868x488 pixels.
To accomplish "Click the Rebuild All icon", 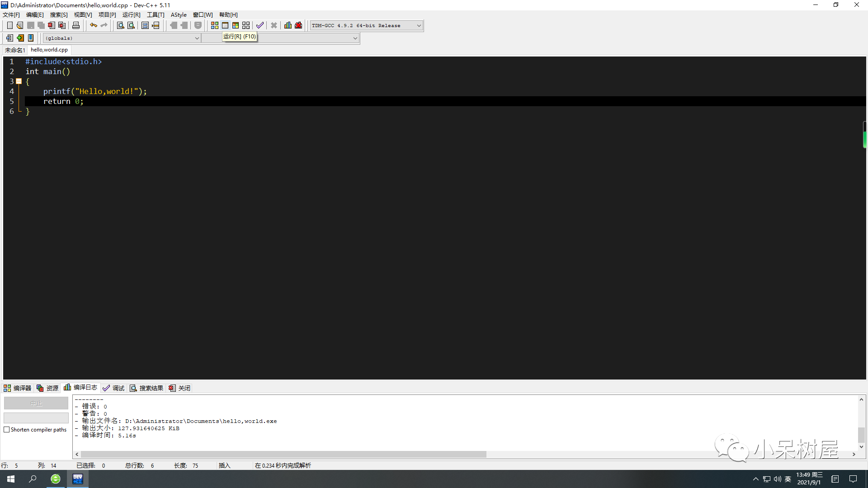I will [x=246, y=25].
